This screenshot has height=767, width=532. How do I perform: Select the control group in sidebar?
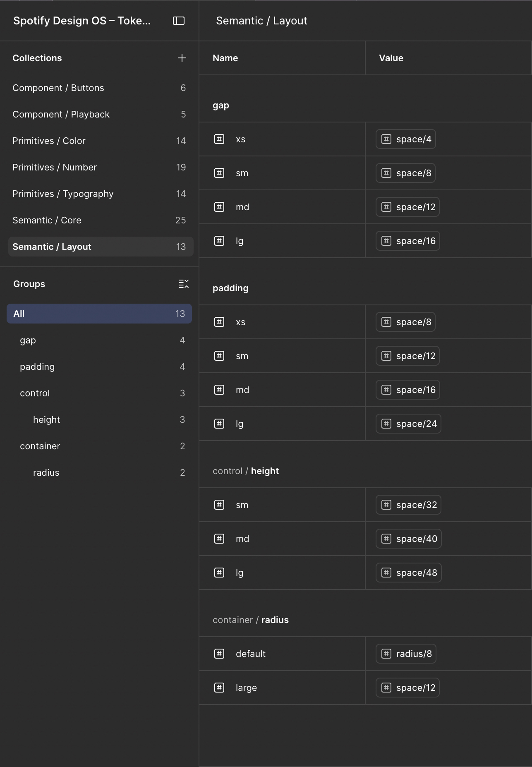tap(99, 393)
